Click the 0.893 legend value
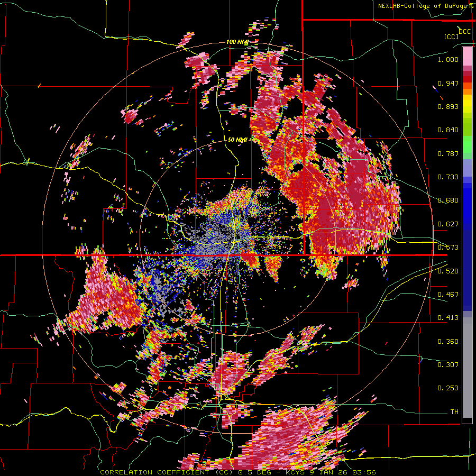 coord(448,106)
